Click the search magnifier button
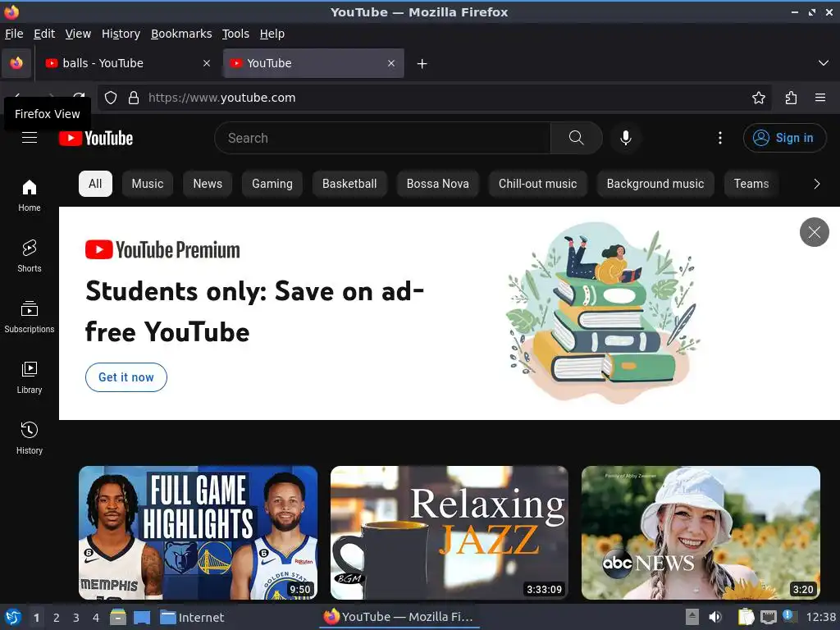 click(577, 138)
